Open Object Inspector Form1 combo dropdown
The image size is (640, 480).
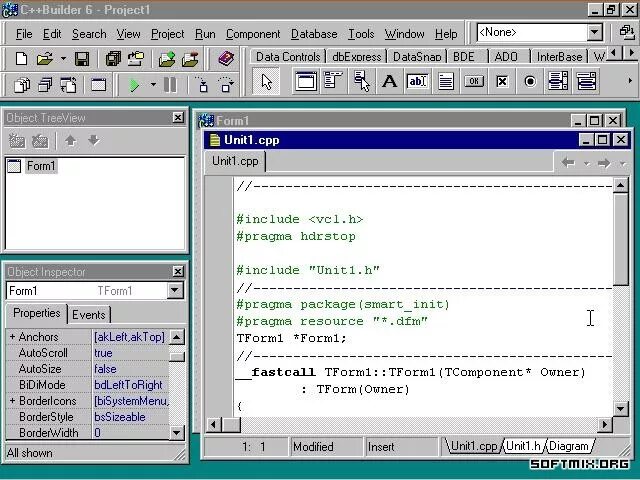[175, 291]
